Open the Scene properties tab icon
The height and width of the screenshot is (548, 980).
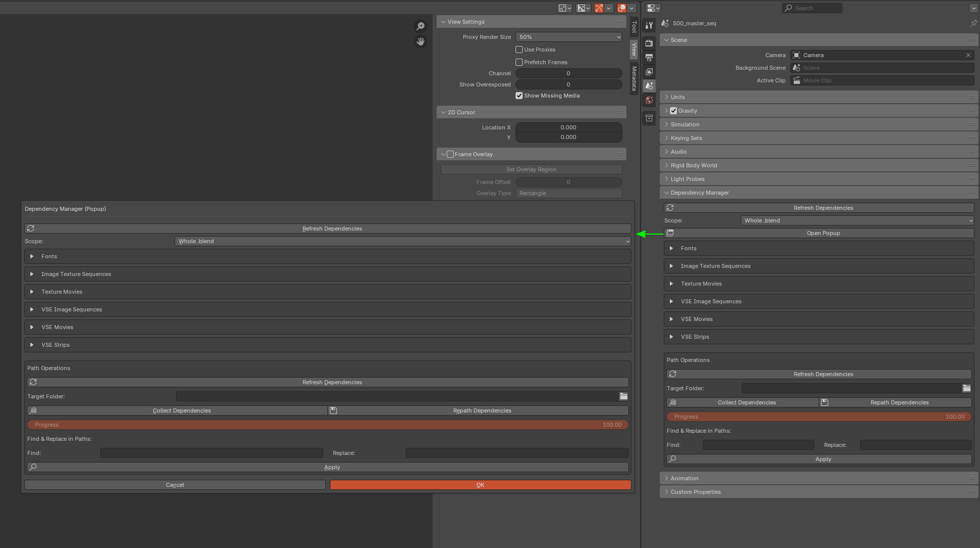(649, 86)
